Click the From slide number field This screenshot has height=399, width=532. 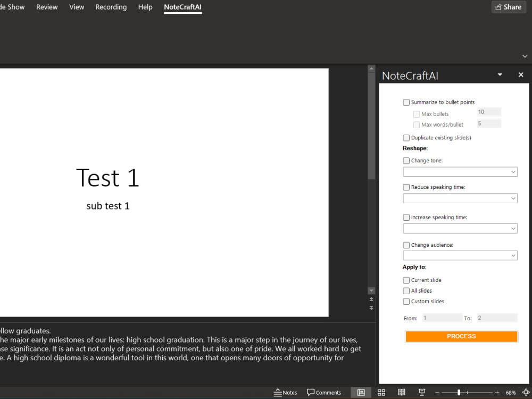(x=442, y=318)
